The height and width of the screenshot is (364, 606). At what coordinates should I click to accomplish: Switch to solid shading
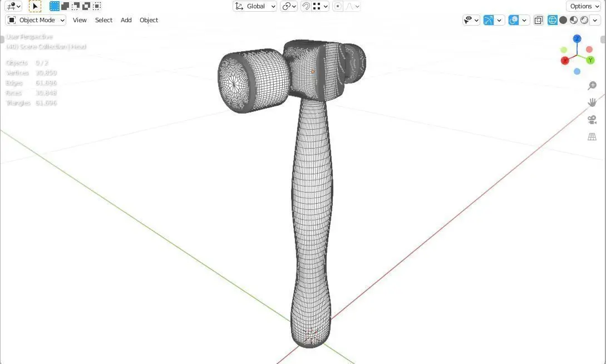click(563, 20)
